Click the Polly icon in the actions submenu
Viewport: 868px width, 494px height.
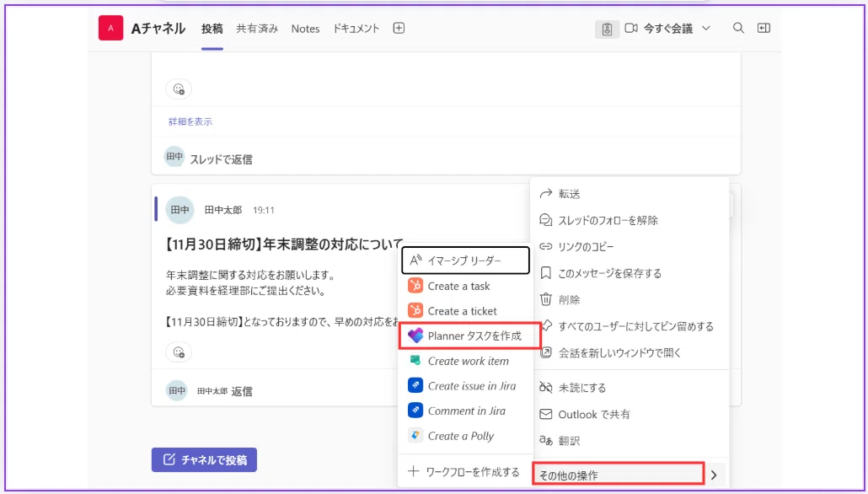coord(415,435)
